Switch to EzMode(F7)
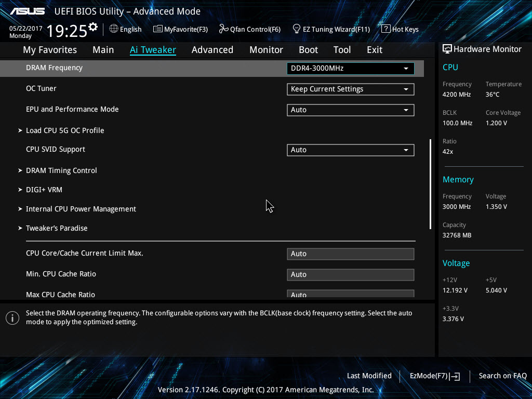Screen dimensions: 532x399 click(435, 376)
